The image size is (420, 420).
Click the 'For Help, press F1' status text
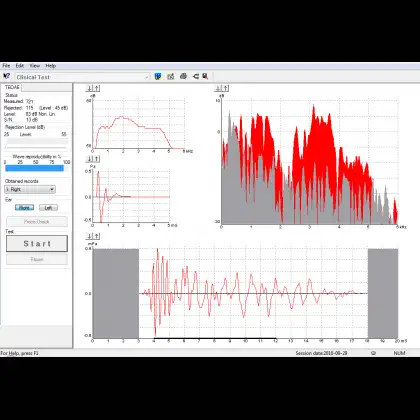coord(19,353)
